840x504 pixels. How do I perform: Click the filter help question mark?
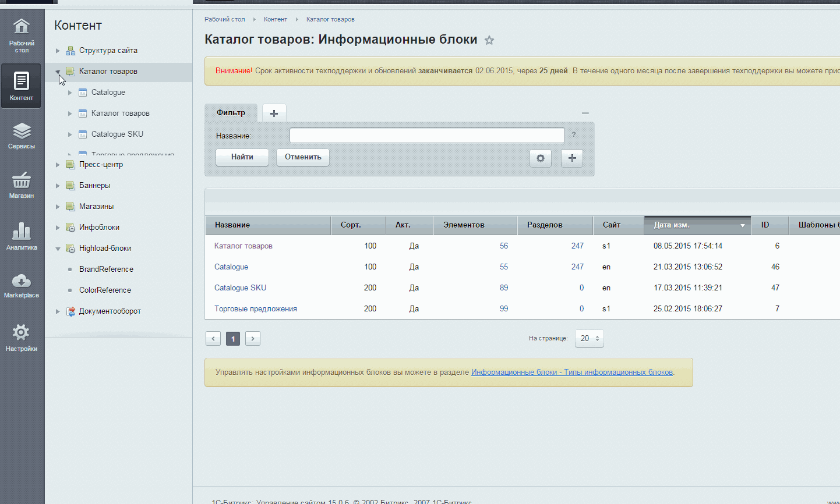[x=574, y=135]
